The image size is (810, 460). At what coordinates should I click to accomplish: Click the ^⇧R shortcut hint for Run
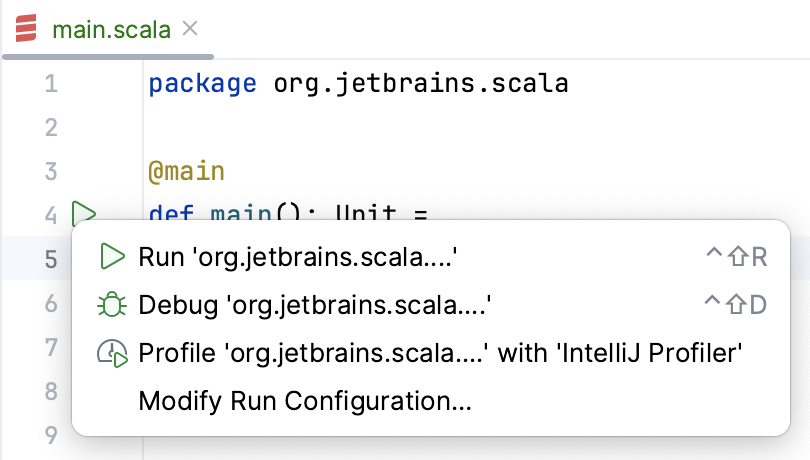735,257
